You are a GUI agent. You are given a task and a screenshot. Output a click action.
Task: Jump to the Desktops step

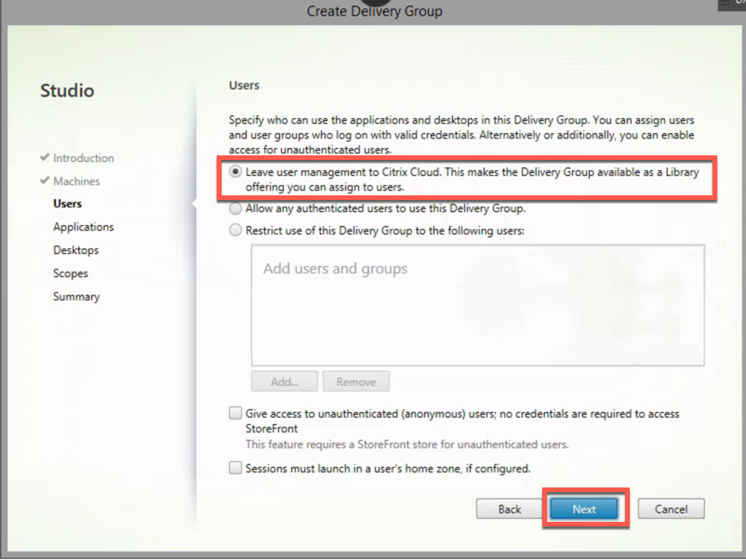point(76,250)
